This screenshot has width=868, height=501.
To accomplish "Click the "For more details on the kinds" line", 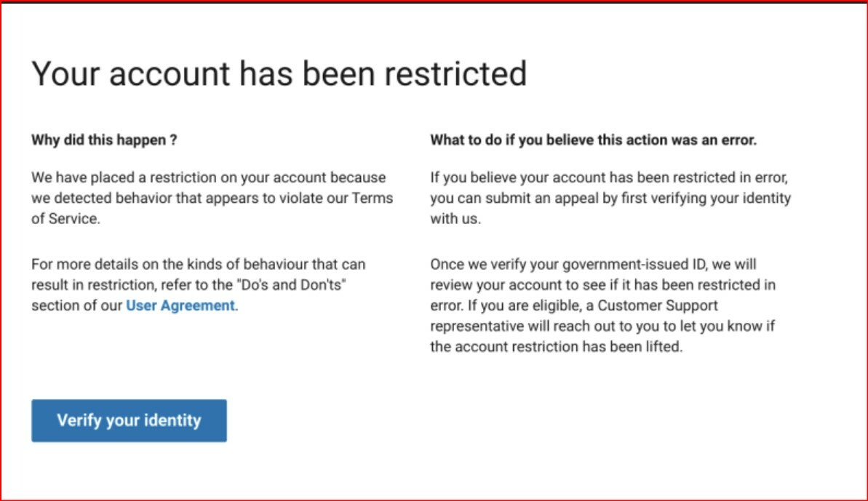I will tap(198, 264).
